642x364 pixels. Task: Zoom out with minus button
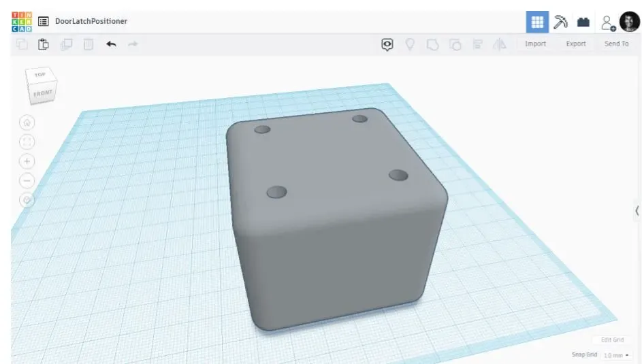pos(27,180)
